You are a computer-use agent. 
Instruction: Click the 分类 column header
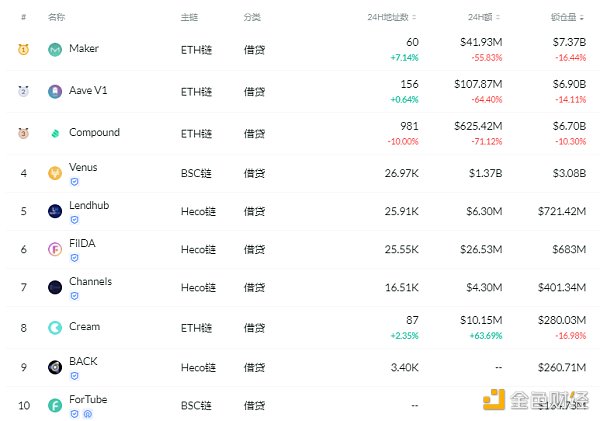[x=252, y=18]
